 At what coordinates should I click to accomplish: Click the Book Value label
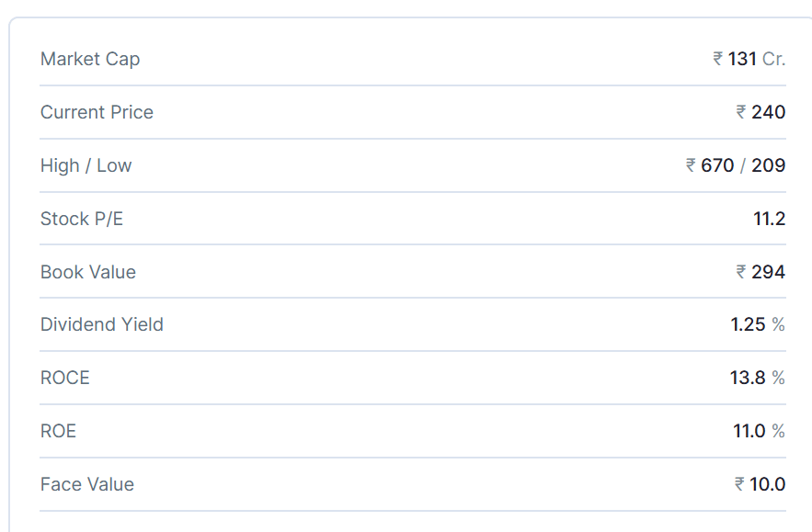(x=87, y=272)
